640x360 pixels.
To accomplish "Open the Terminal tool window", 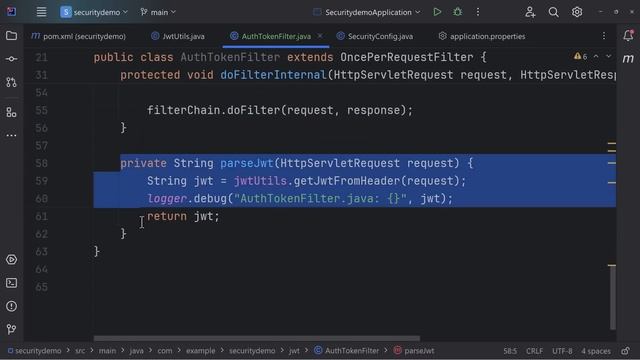I will tap(11, 283).
